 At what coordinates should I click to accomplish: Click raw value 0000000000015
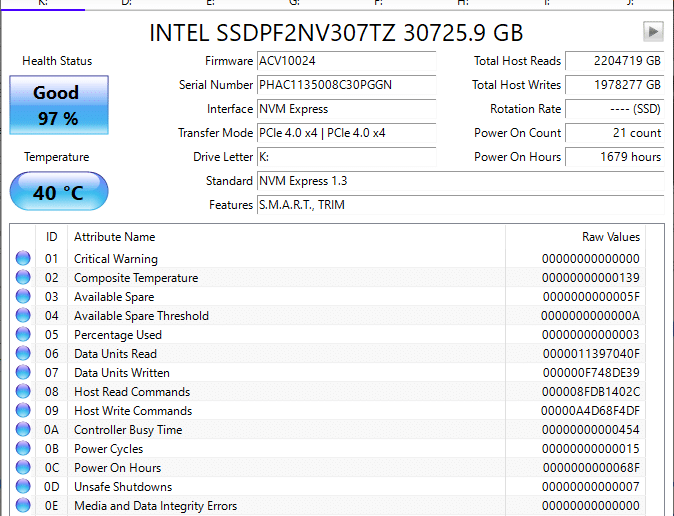click(591, 448)
